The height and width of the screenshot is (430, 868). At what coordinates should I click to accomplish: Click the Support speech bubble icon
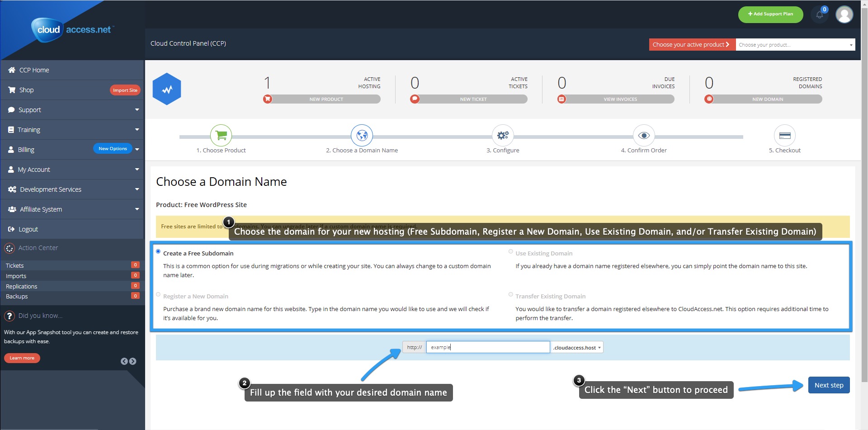click(x=11, y=110)
